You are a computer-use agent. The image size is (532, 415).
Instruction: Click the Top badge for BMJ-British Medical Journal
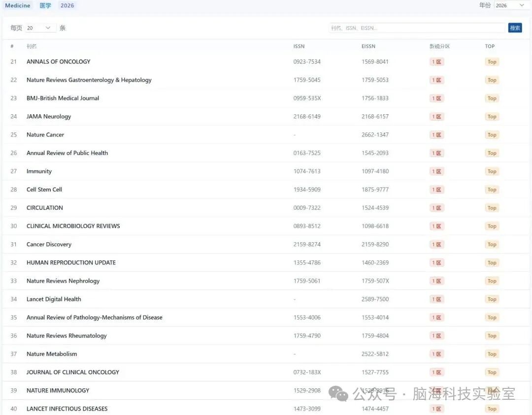tap(492, 98)
